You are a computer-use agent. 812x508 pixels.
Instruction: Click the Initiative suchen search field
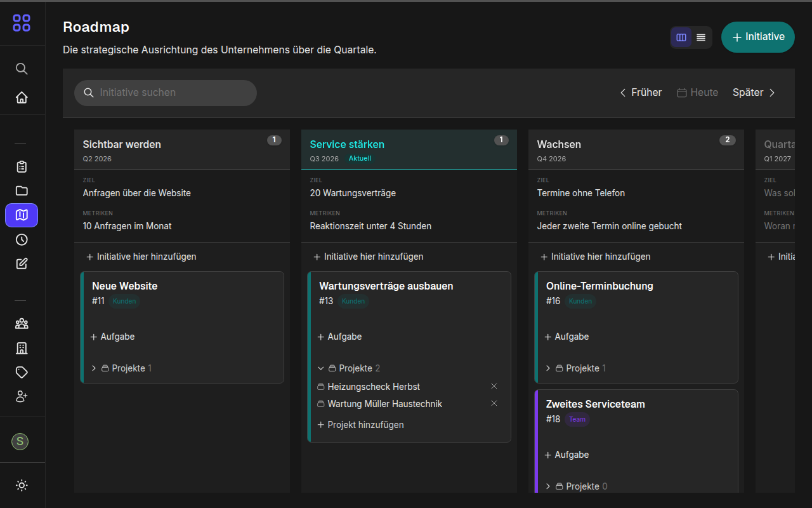[166, 93]
